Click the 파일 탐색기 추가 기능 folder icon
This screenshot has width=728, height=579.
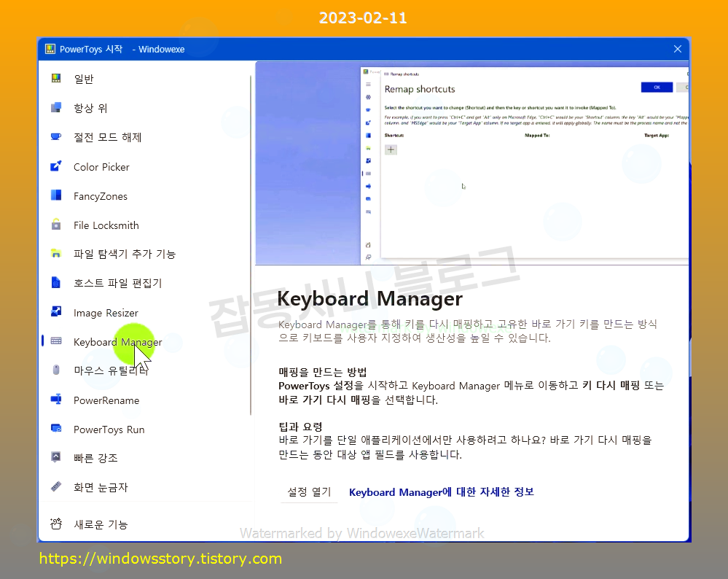pos(56,254)
